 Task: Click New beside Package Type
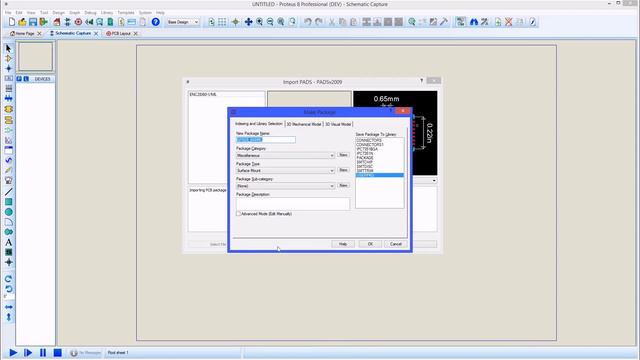pyautogui.click(x=343, y=170)
